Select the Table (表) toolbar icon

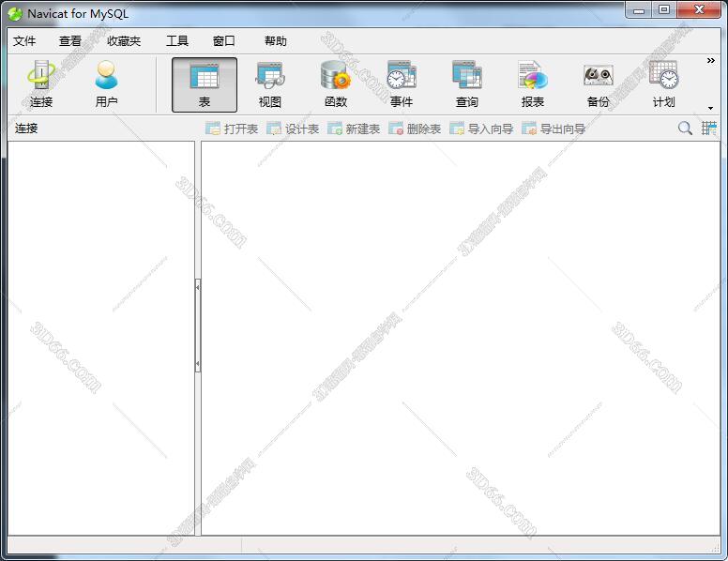(205, 84)
